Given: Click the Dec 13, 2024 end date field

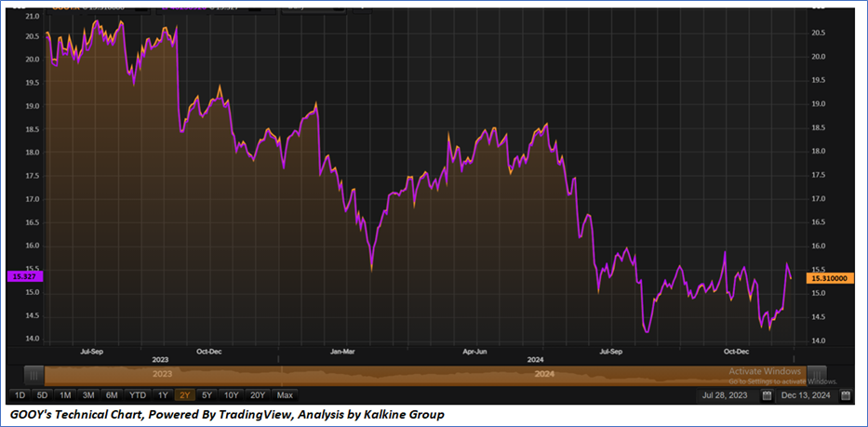Looking at the screenshot, I should pos(808,395).
